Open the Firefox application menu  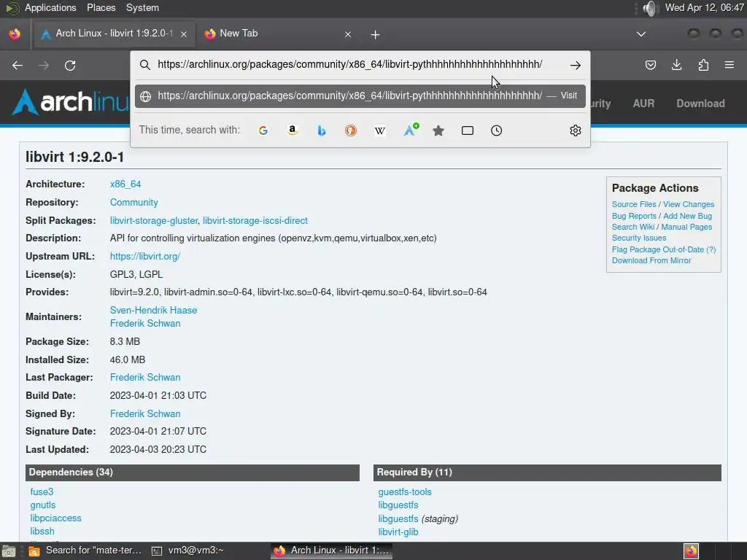[x=729, y=65]
